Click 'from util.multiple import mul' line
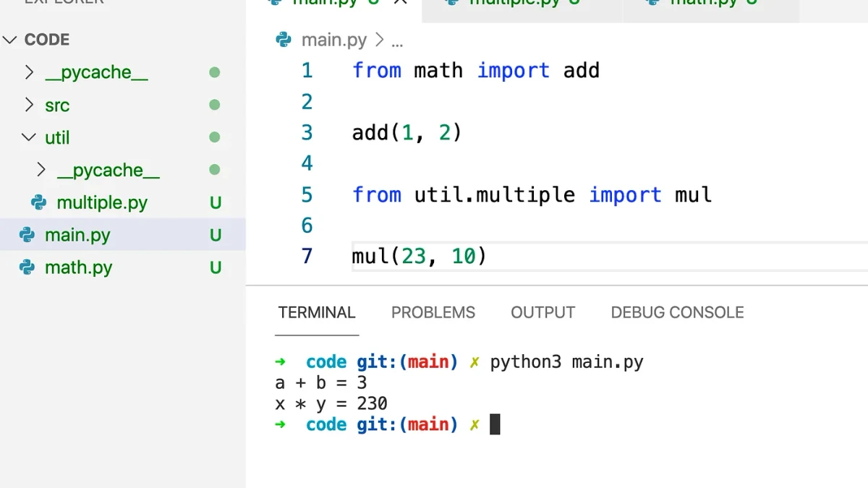 532,194
